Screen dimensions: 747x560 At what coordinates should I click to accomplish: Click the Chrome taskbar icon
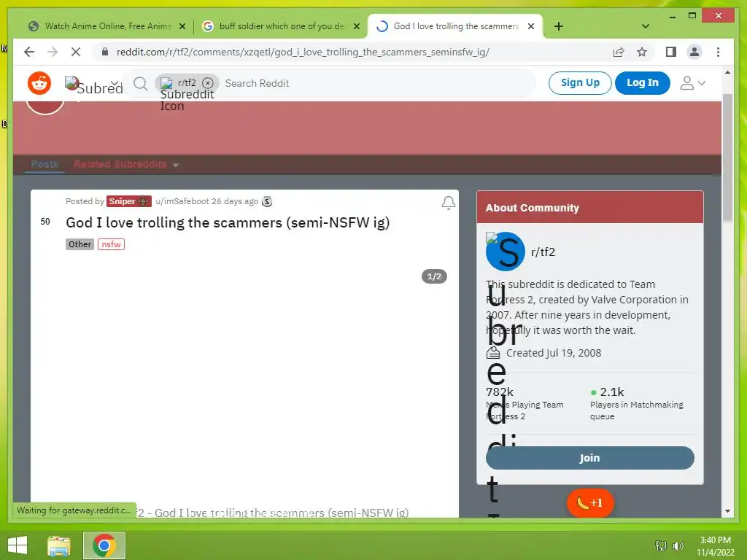(104, 545)
